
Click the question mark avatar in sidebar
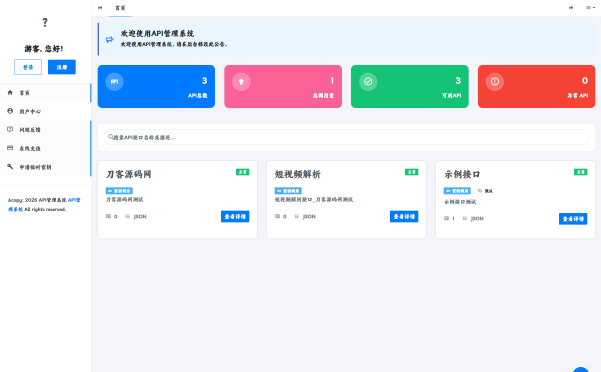(x=45, y=23)
